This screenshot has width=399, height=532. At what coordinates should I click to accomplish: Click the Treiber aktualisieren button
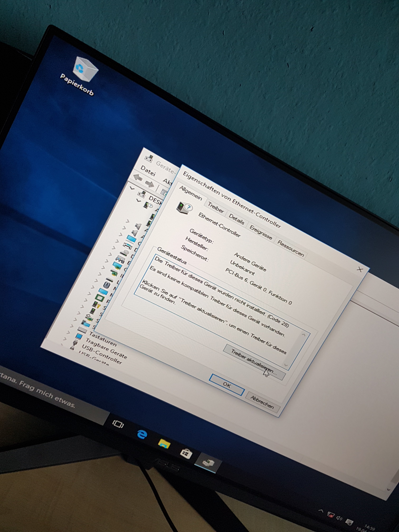coord(254,362)
